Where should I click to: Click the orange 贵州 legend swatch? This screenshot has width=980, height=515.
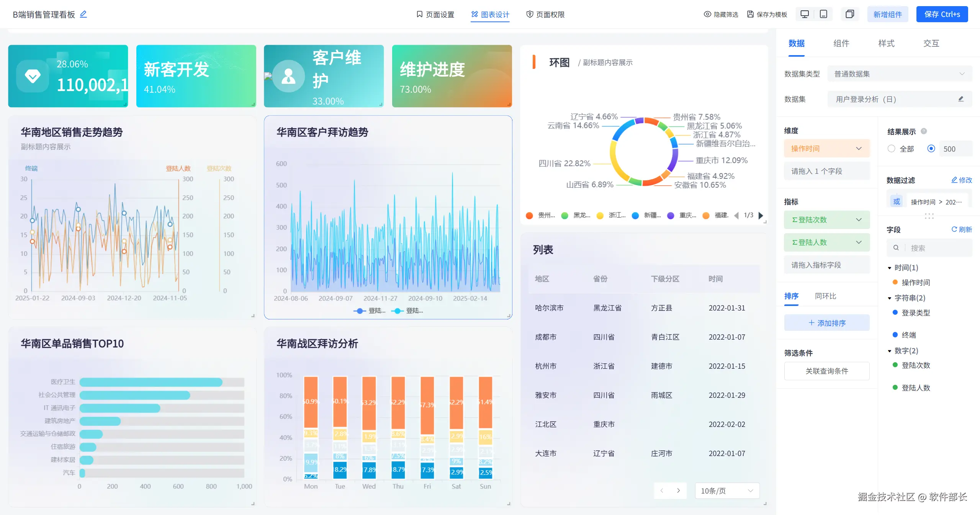click(530, 216)
